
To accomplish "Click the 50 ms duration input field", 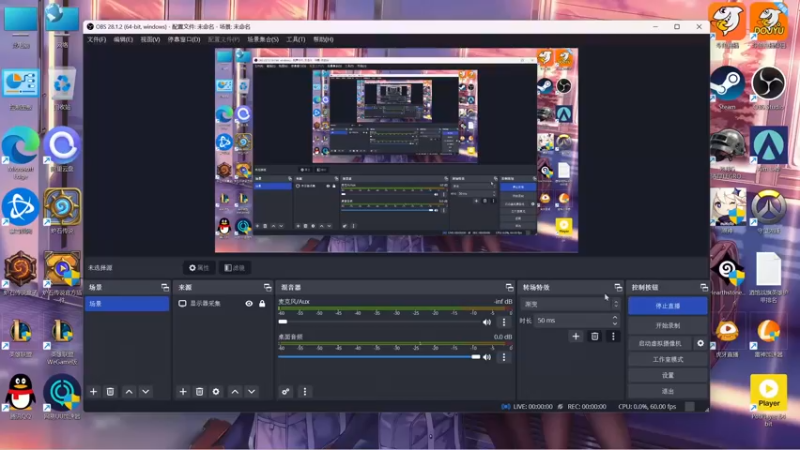I will click(571, 320).
